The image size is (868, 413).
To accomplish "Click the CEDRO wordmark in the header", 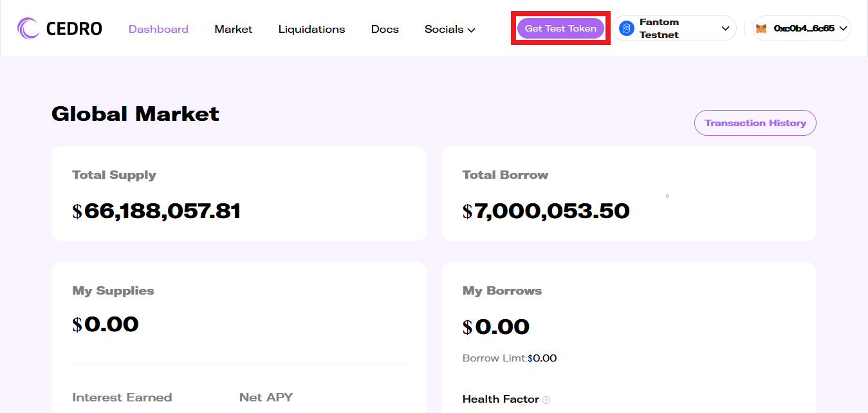I will [x=74, y=29].
